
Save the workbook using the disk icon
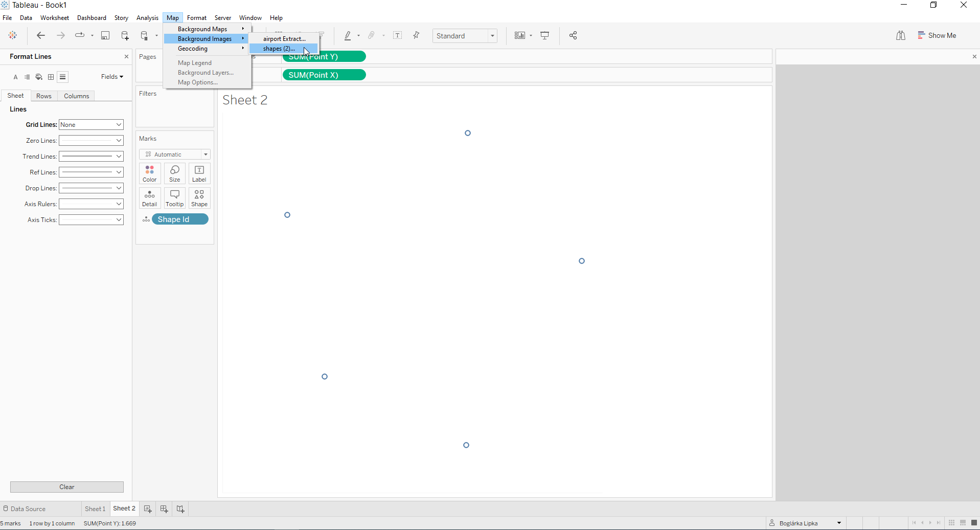tap(105, 35)
